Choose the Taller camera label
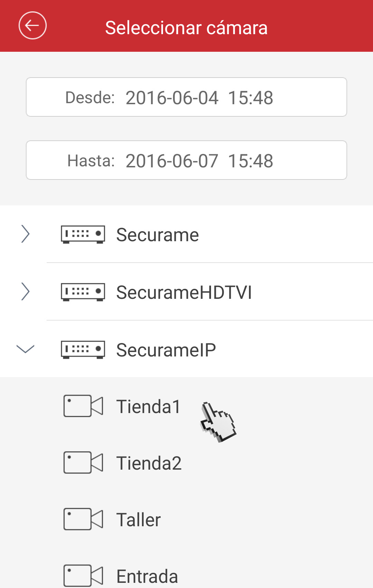This screenshot has height=588, width=373. (138, 520)
